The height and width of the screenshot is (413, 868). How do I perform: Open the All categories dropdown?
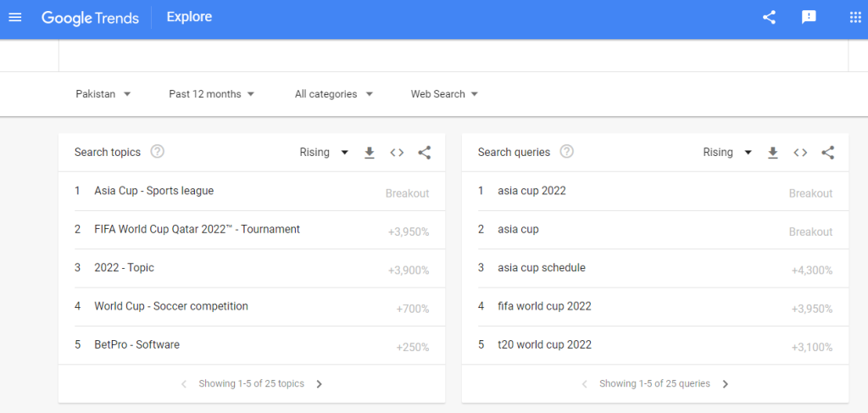click(334, 94)
